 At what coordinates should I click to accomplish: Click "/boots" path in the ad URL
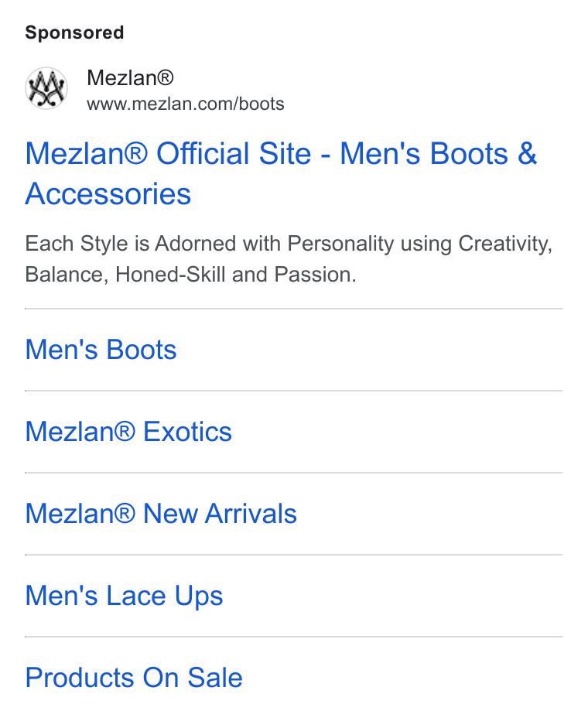tap(260, 104)
